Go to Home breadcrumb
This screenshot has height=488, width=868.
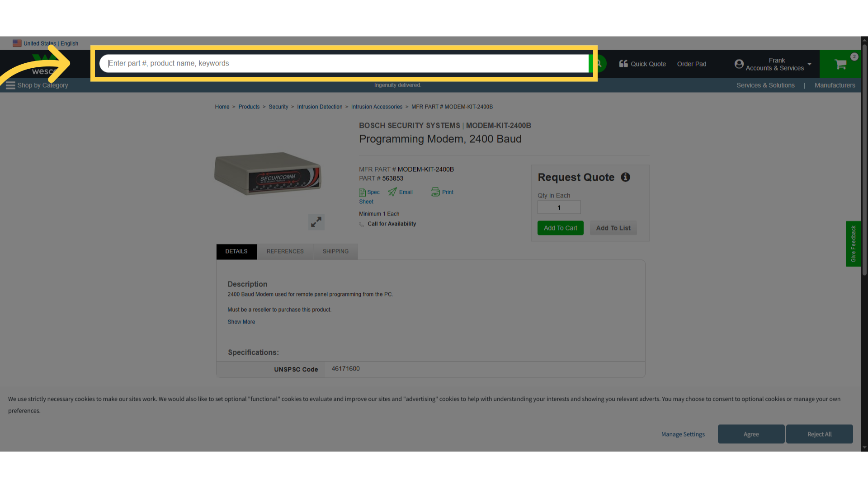[x=222, y=107]
